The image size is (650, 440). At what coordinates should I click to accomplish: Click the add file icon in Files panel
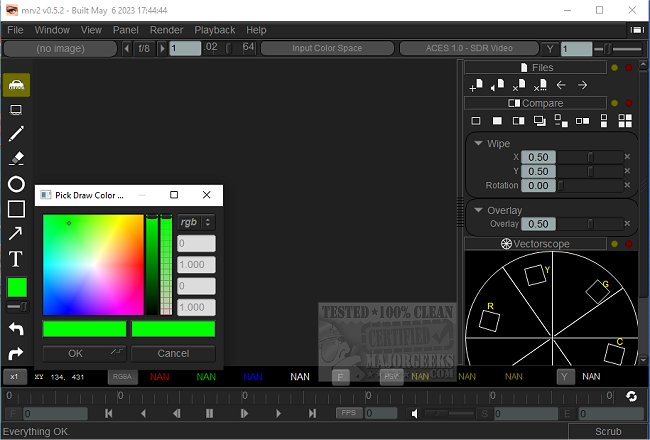click(476, 85)
